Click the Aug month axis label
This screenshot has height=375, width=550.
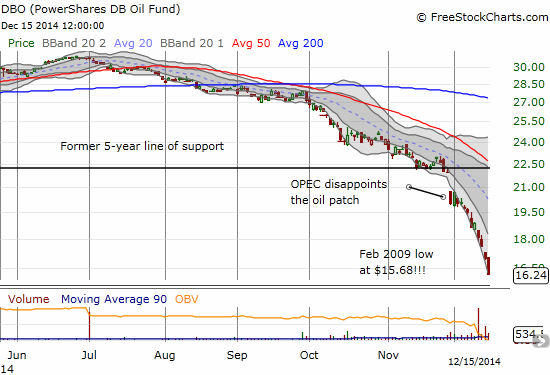tap(165, 355)
